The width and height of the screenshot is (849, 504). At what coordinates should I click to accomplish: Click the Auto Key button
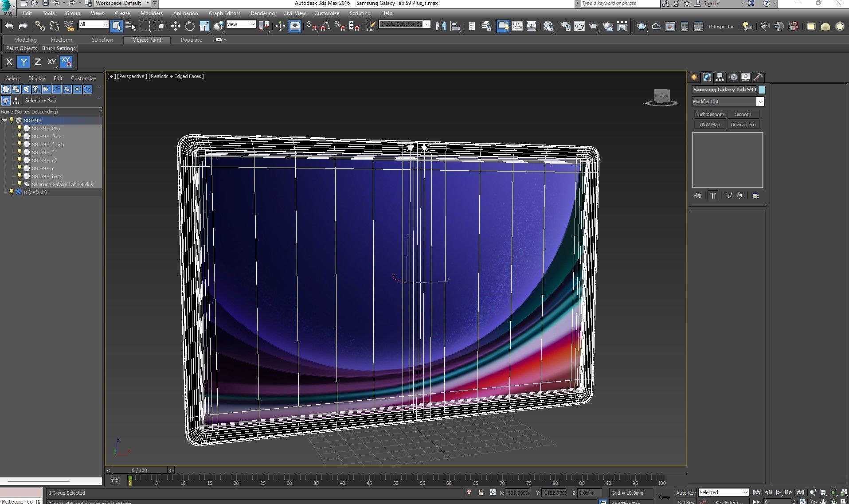tap(685, 493)
